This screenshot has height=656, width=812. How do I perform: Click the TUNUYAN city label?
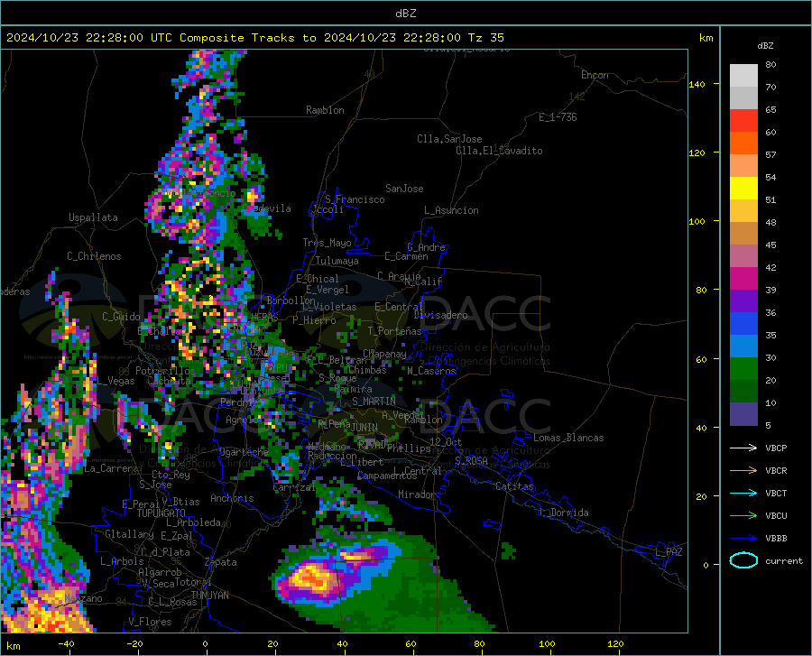(209, 596)
